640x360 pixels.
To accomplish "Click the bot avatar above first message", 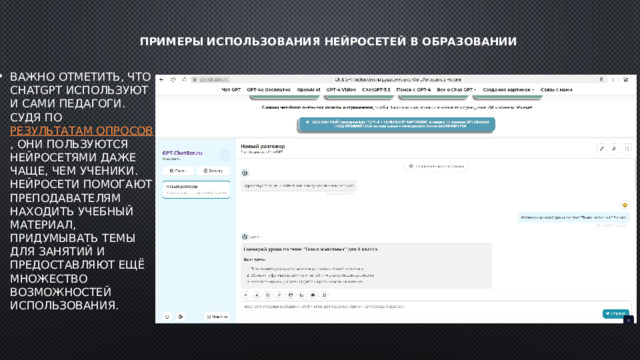I will coord(245,173).
